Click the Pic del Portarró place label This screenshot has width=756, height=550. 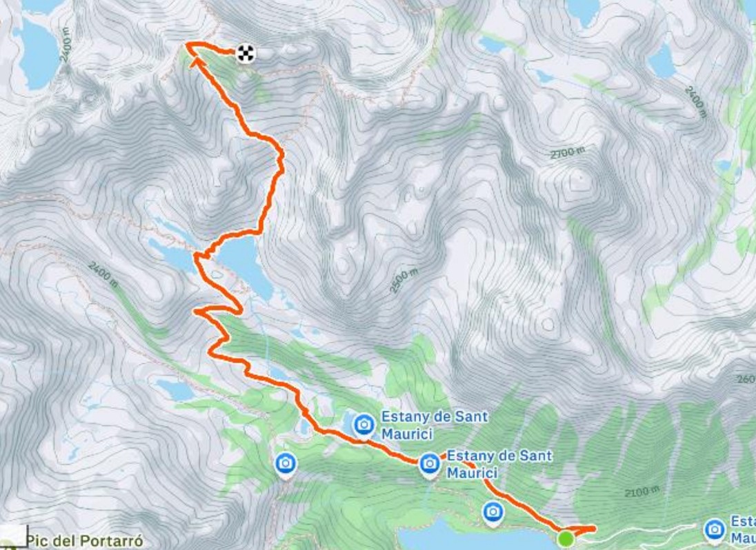click(85, 541)
